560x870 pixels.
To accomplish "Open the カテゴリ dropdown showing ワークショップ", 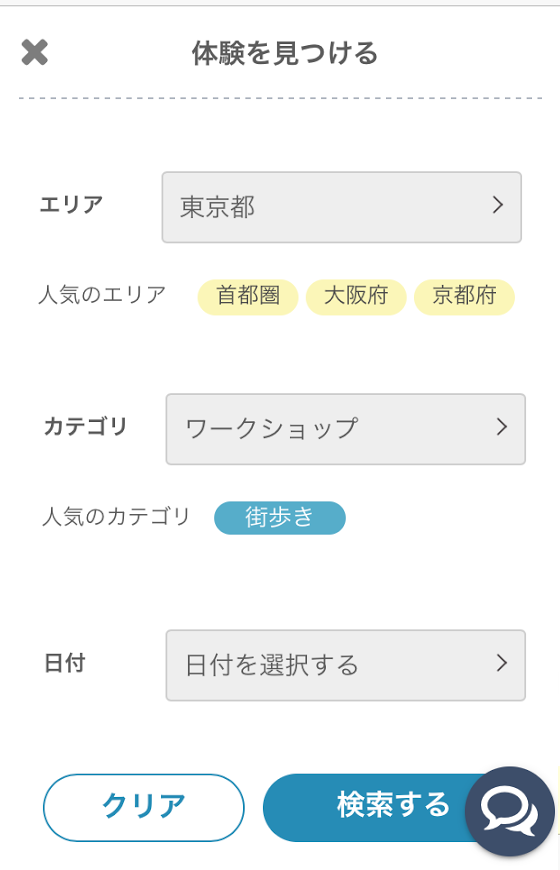I will tap(345, 429).
